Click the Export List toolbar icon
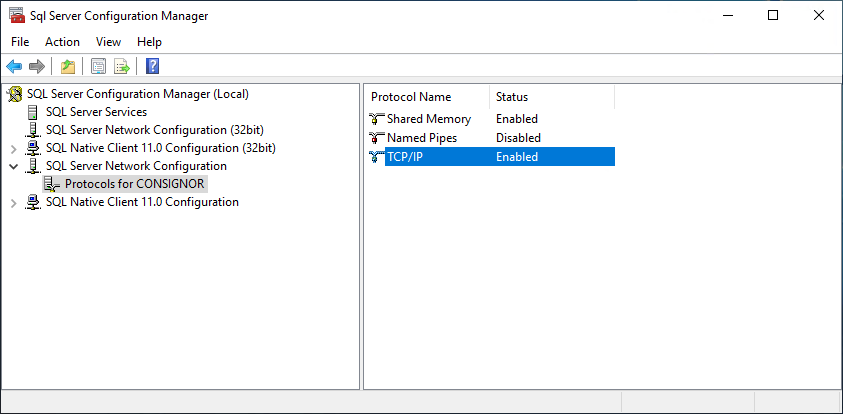Viewport: 843px width, 414px height. pos(122,67)
